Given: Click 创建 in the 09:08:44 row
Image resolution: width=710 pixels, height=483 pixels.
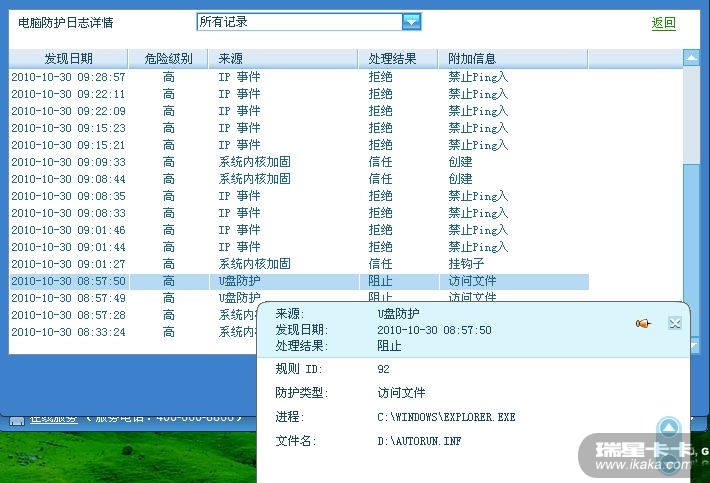Looking at the screenshot, I should tap(460, 179).
